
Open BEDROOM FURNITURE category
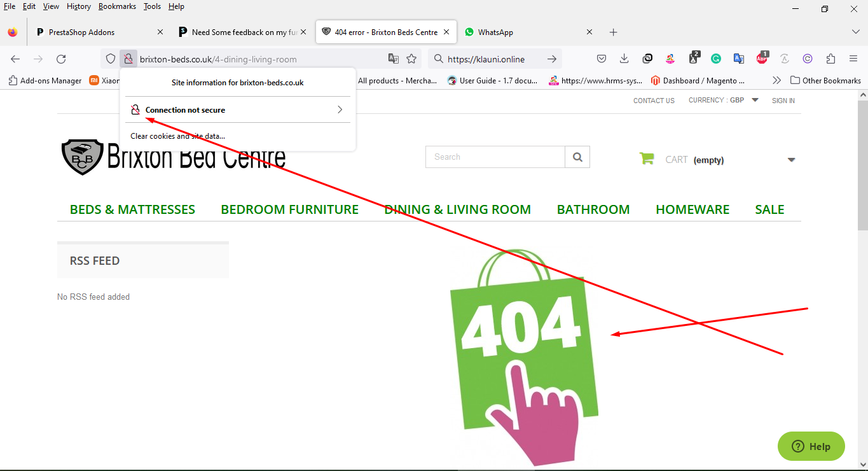289,209
